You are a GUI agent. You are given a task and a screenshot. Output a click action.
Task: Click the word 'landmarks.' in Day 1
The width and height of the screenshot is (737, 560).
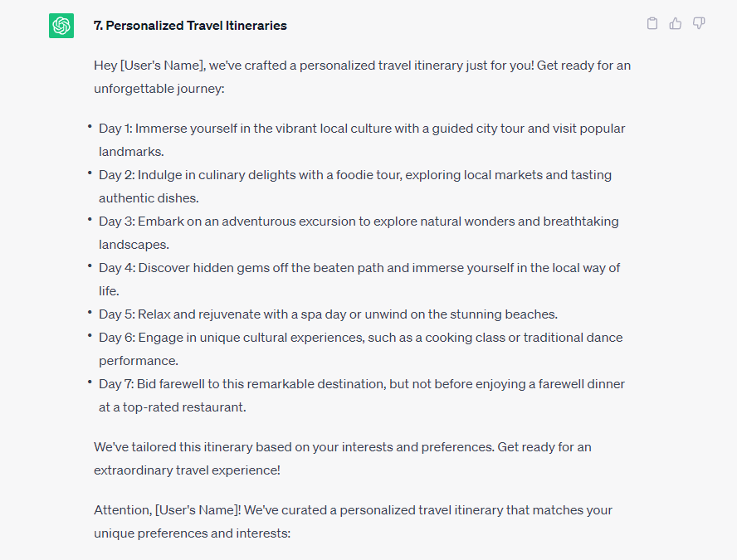(131, 152)
